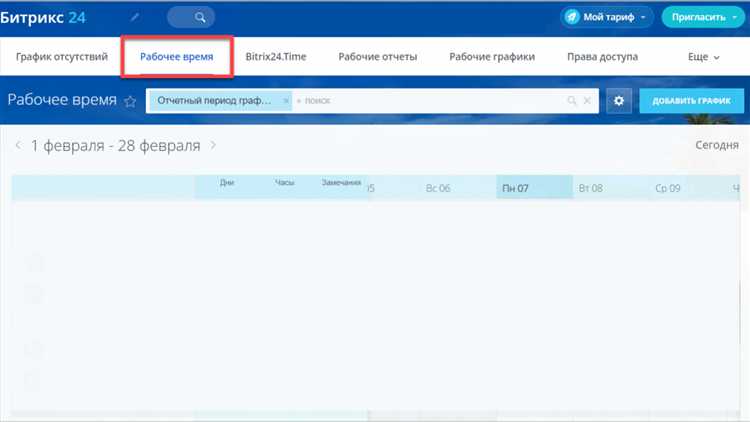Click the 1 февраля - 28 февраля period title
Screen dimensions: 750x422
tap(115, 145)
